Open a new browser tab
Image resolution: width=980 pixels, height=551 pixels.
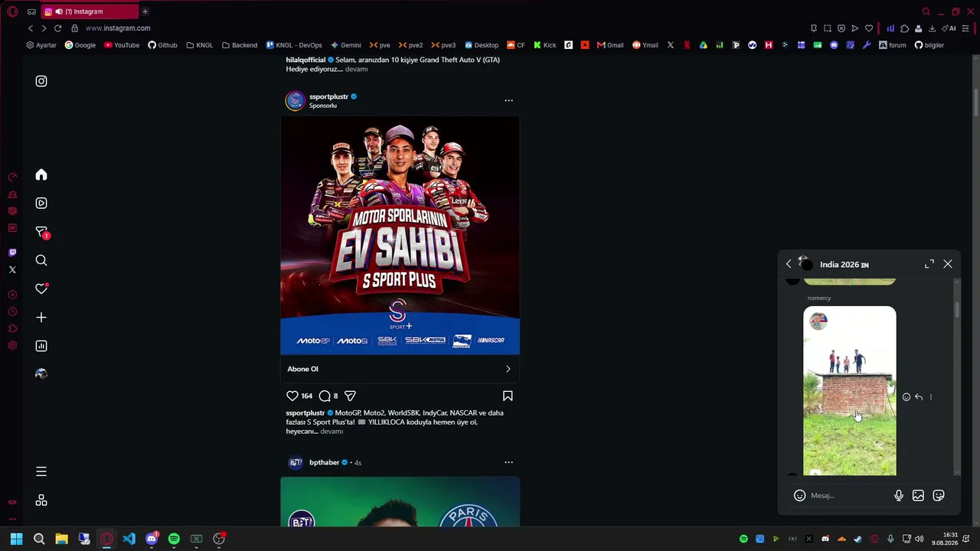145,11
